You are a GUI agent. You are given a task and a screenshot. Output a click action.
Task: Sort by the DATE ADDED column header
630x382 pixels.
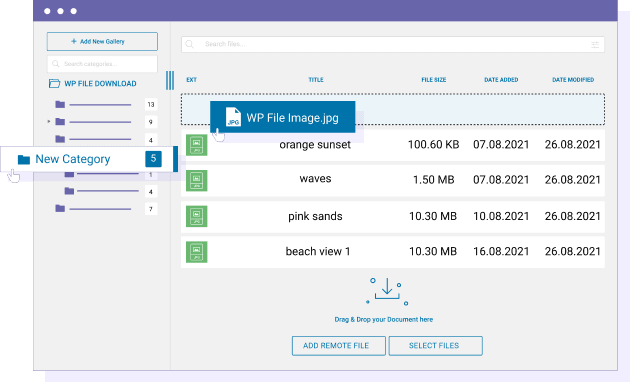[501, 80]
